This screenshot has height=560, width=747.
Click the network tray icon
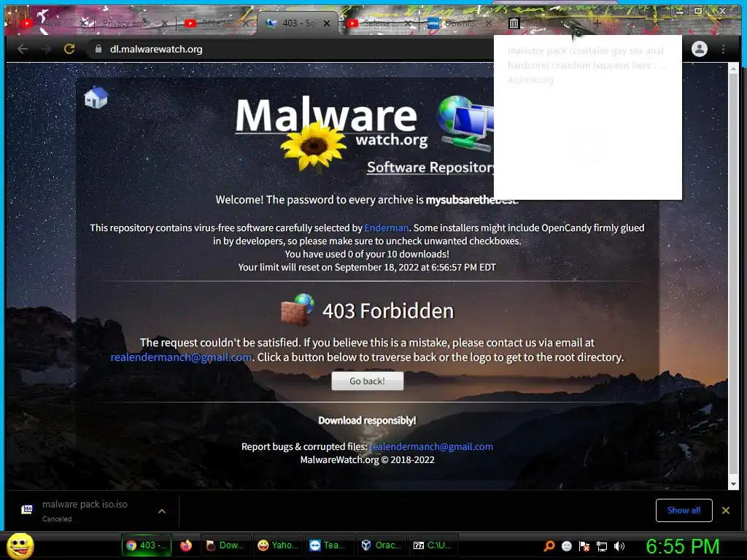pyautogui.click(x=602, y=546)
